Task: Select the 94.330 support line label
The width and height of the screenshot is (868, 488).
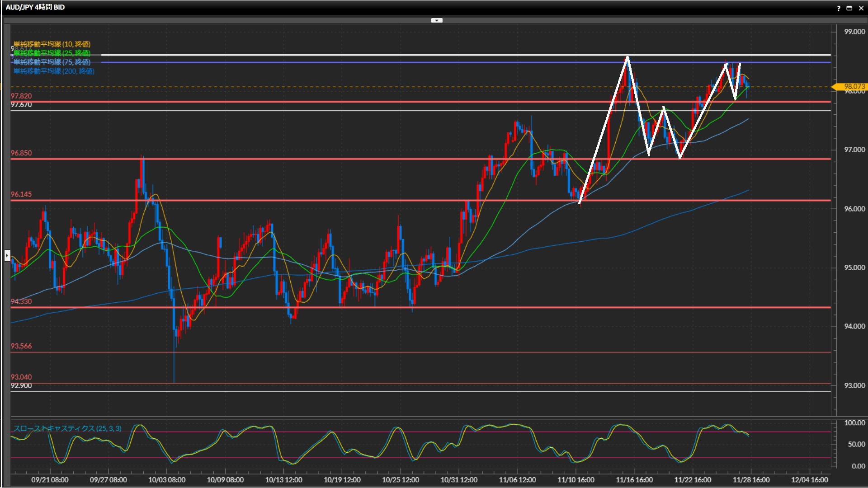Action: point(21,301)
